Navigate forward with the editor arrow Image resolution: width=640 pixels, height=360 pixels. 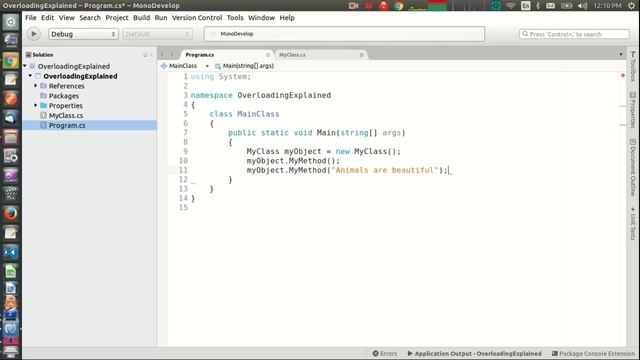[x=172, y=54]
